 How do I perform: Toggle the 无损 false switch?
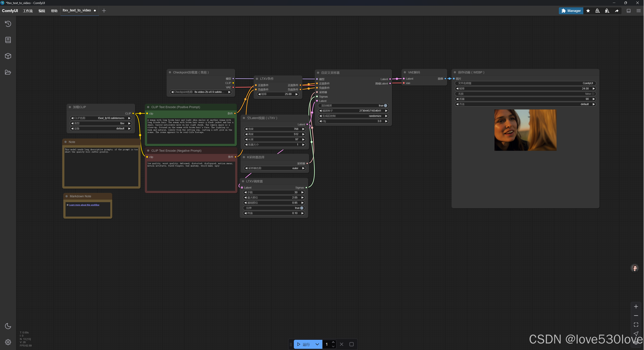pyautogui.click(x=593, y=94)
